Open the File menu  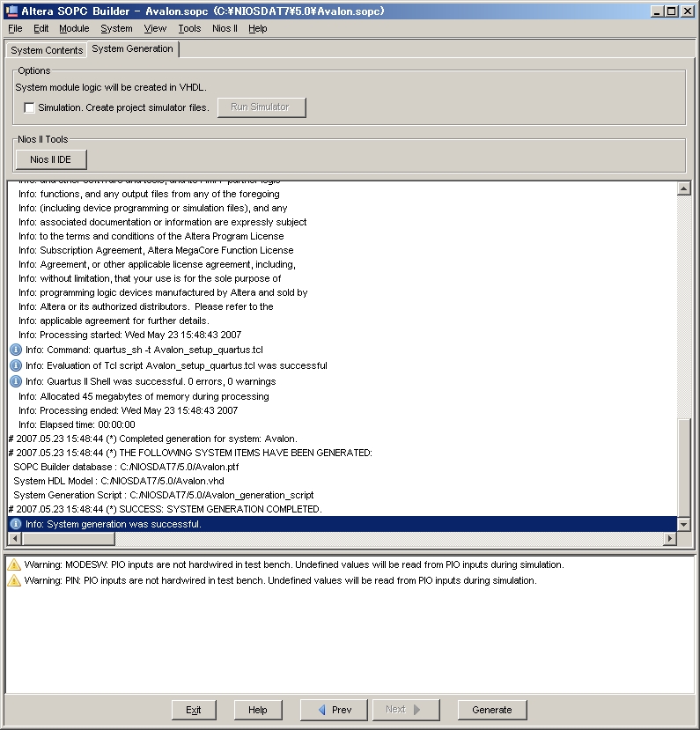click(15, 28)
